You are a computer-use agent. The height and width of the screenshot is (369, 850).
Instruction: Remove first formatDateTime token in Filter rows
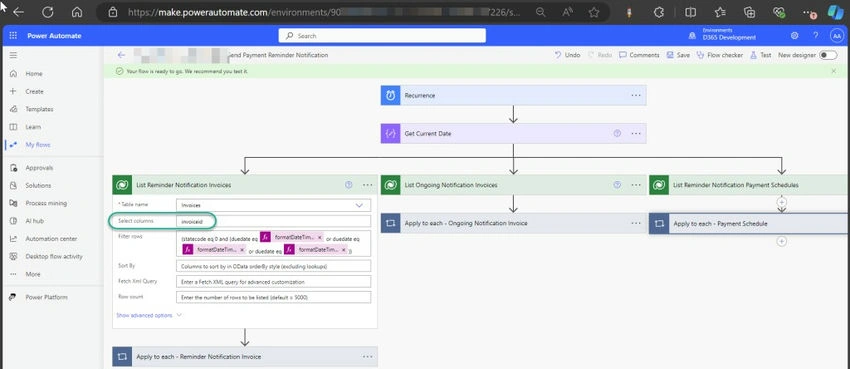[320, 237]
